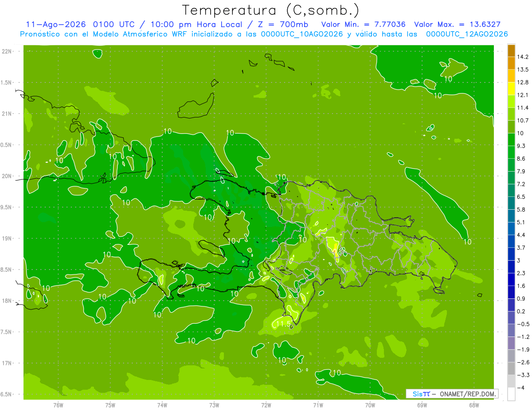Screen dimensions: 532x411
Task: Click the "20N" latitude axis label
Action: [6, 176]
